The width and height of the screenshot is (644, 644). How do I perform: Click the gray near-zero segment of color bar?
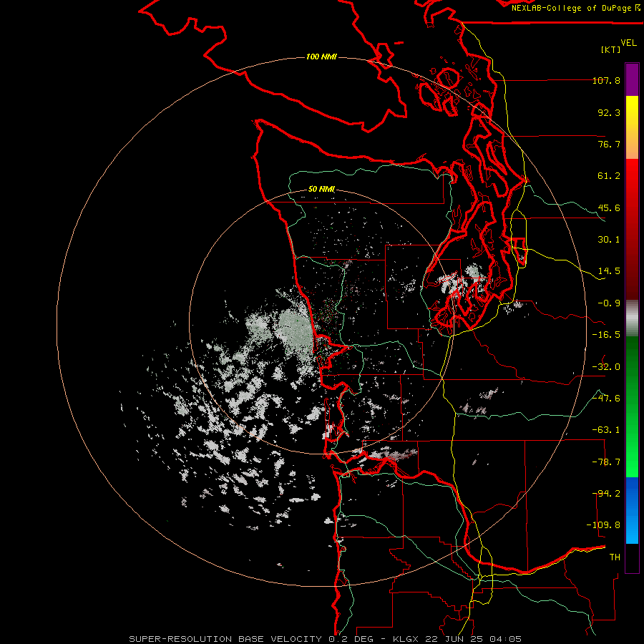[x=632, y=318]
